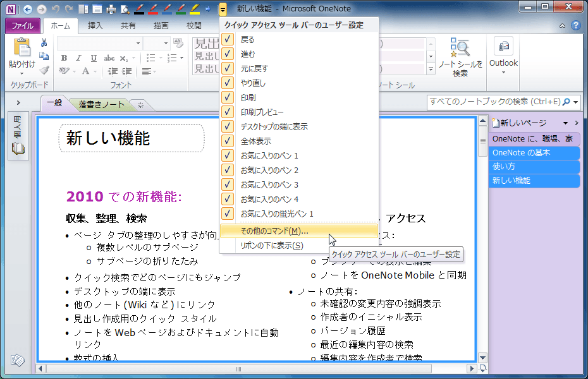
Task: Toggle underline formatting
Action: click(94, 58)
